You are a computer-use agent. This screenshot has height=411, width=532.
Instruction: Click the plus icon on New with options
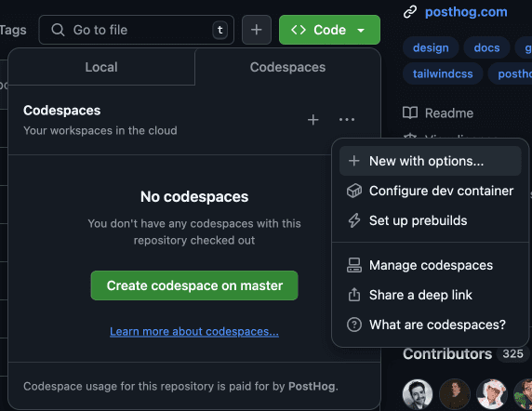point(353,161)
